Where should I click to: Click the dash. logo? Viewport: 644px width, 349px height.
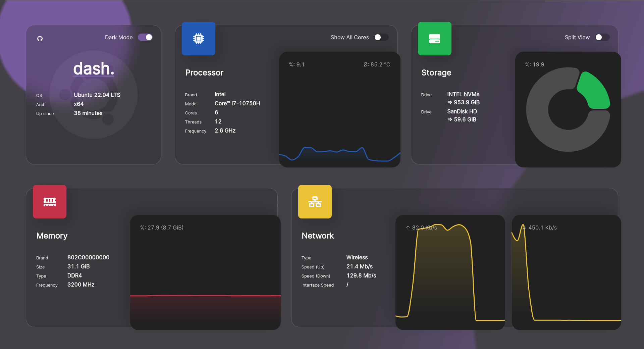[x=94, y=68]
